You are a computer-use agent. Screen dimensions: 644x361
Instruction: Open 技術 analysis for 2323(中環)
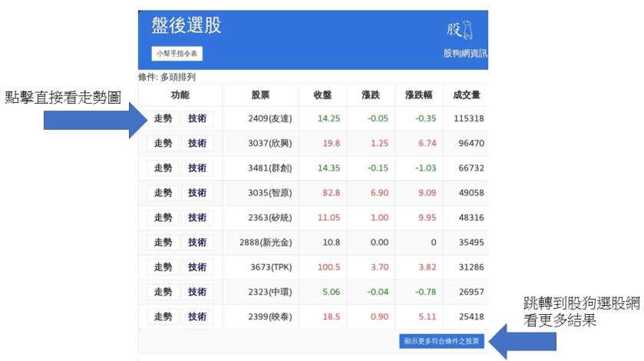coord(197,292)
